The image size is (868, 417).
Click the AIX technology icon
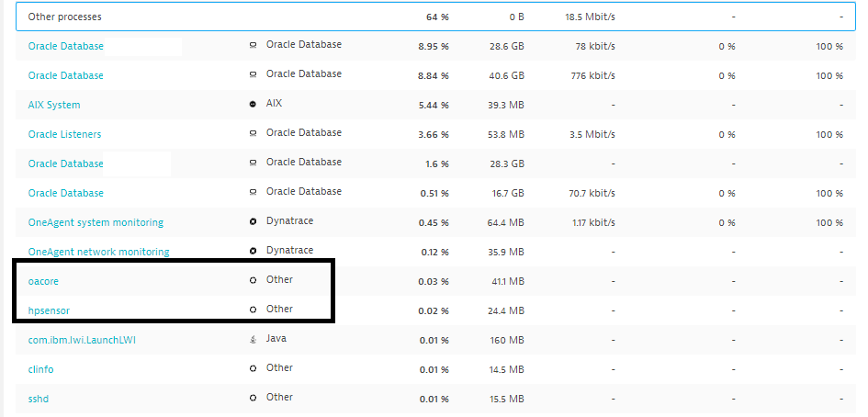point(253,105)
